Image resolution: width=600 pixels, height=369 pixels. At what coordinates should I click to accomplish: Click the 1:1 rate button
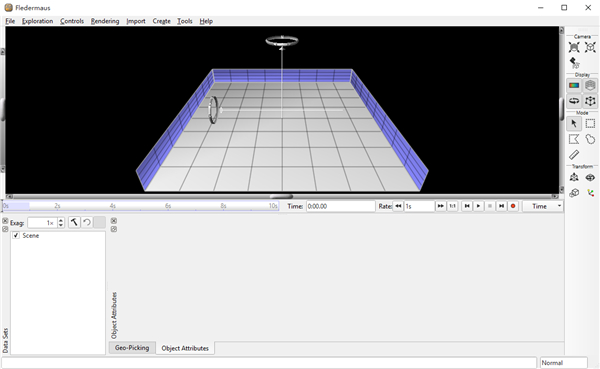pyautogui.click(x=452, y=206)
